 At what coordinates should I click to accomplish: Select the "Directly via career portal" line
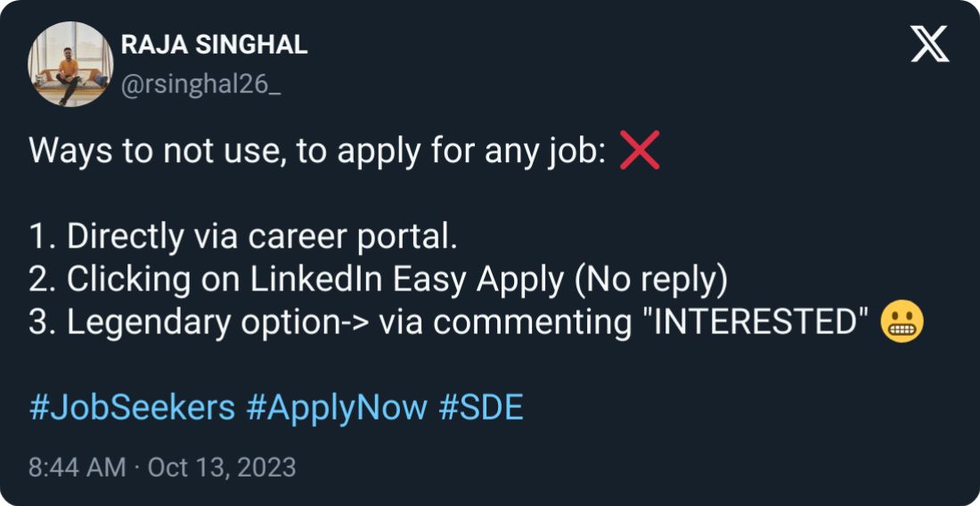[x=241, y=238]
